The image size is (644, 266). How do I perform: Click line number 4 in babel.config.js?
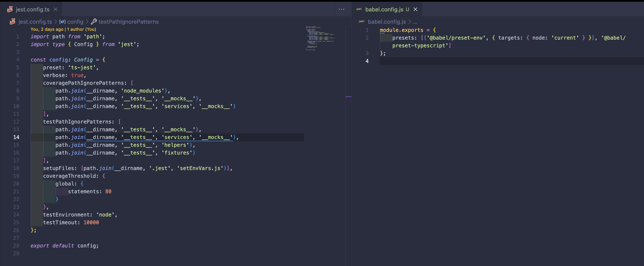point(367,61)
